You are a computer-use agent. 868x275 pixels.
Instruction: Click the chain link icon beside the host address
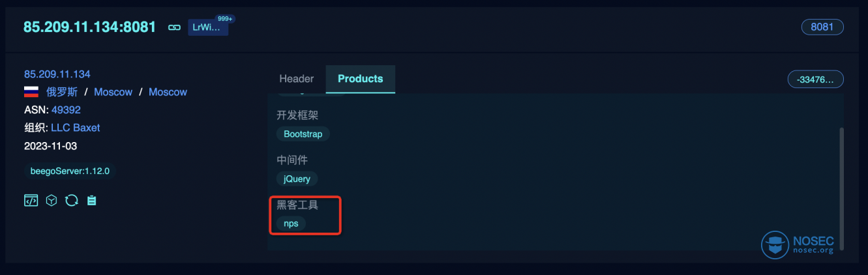(x=174, y=27)
